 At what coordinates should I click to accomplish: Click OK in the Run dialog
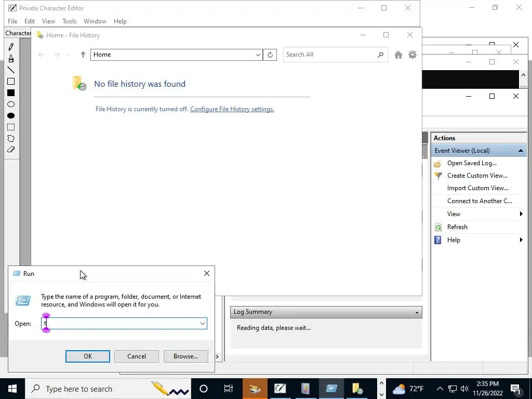(x=87, y=356)
